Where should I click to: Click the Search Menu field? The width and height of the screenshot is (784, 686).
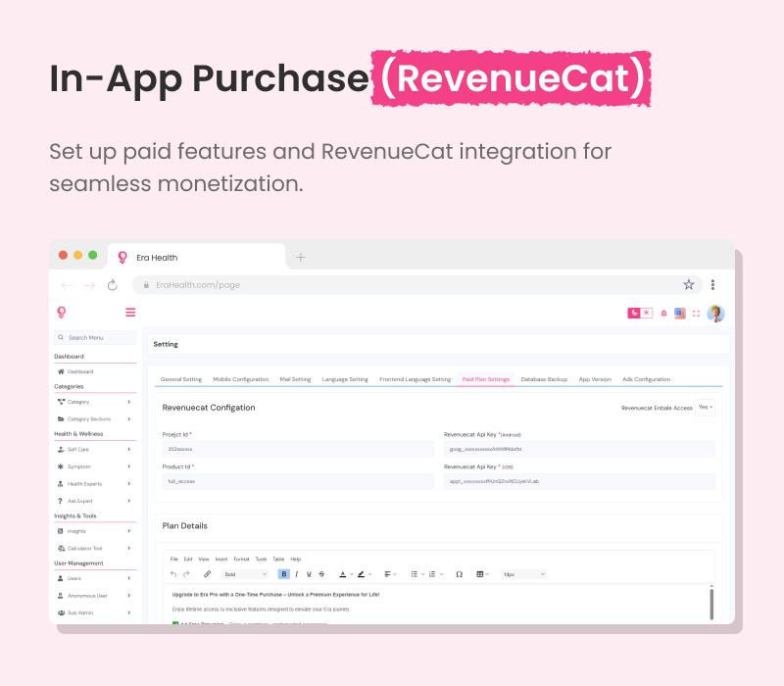click(95, 337)
